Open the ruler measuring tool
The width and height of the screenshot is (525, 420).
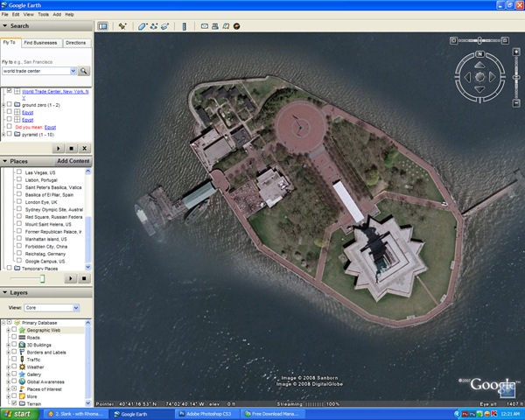[x=184, y=26]
